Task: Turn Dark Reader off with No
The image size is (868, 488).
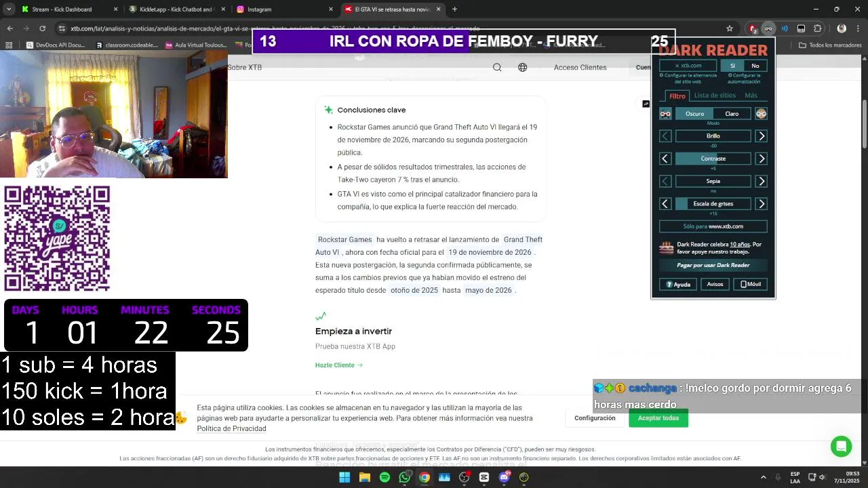Action: coord(755,66)
